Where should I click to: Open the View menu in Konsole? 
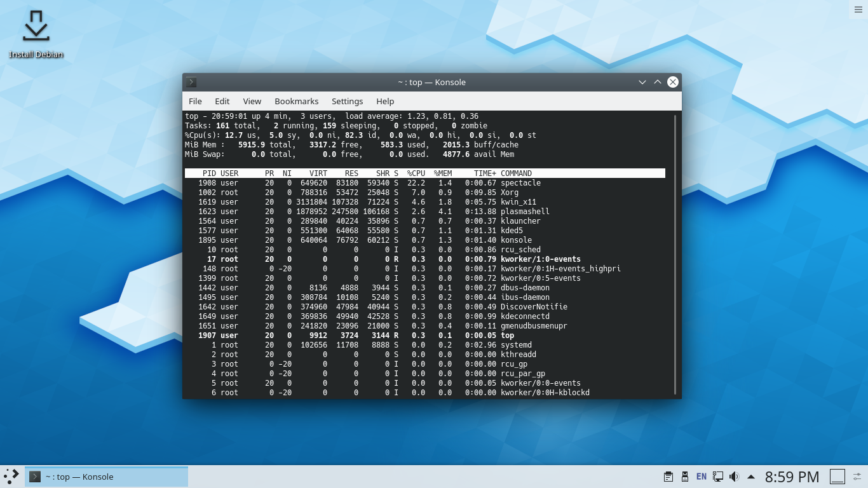(252, 101)
